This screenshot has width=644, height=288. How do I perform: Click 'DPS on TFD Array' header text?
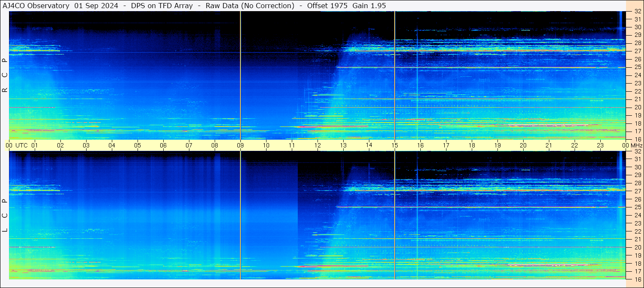point(162,6)
